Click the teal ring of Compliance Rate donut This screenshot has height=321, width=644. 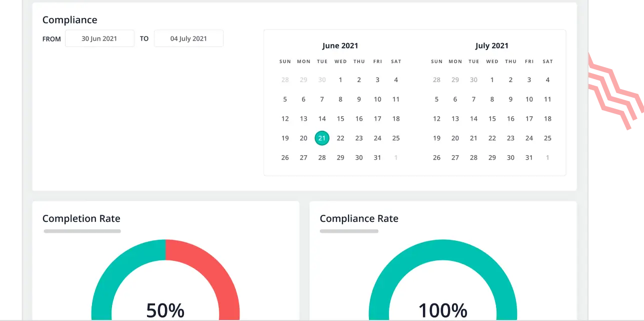tap(443, 250)
